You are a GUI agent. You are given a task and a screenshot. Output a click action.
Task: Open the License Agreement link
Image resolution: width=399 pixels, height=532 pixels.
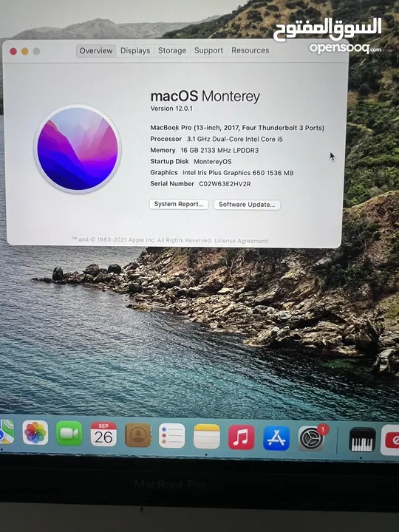241,241
